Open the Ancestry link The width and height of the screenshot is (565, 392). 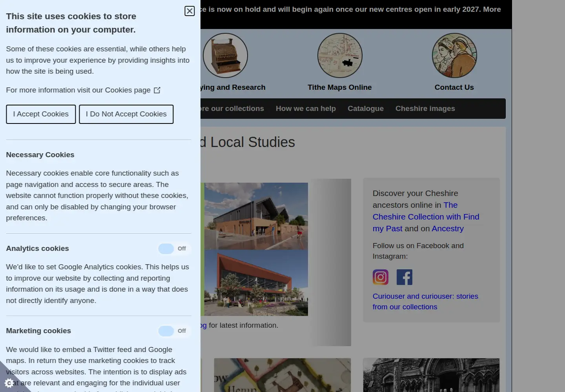(x=448, y=229)
